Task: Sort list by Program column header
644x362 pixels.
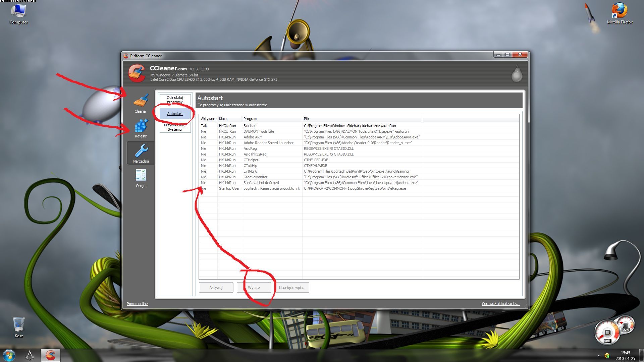Action: (x=272, y=119)
